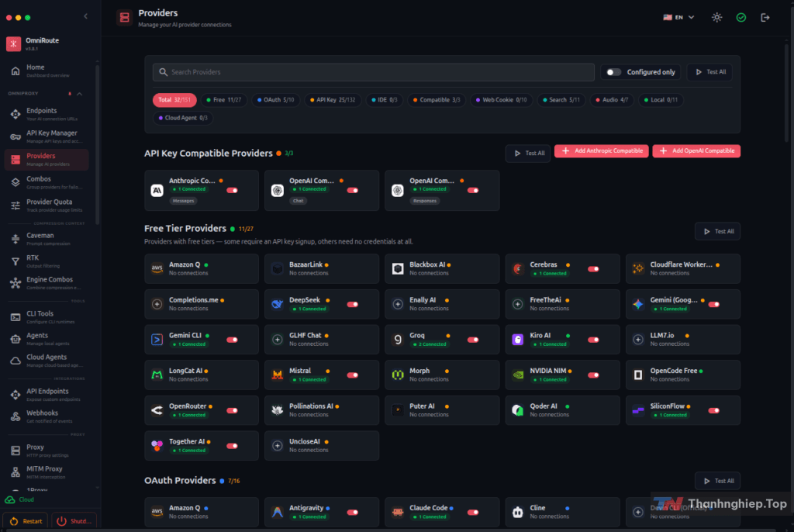The height and width of the screenshot is (532, 794).
Task: Click the Restart button
Action: click(26, 521)
